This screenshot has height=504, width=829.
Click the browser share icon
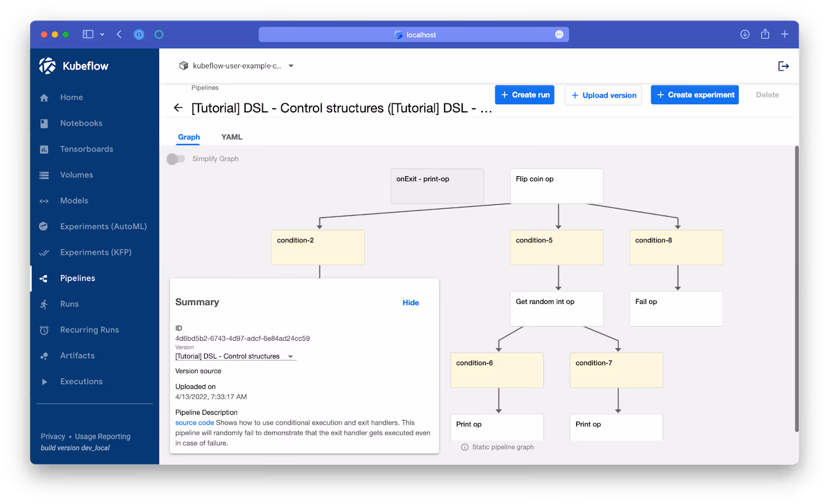click(765, 34)
